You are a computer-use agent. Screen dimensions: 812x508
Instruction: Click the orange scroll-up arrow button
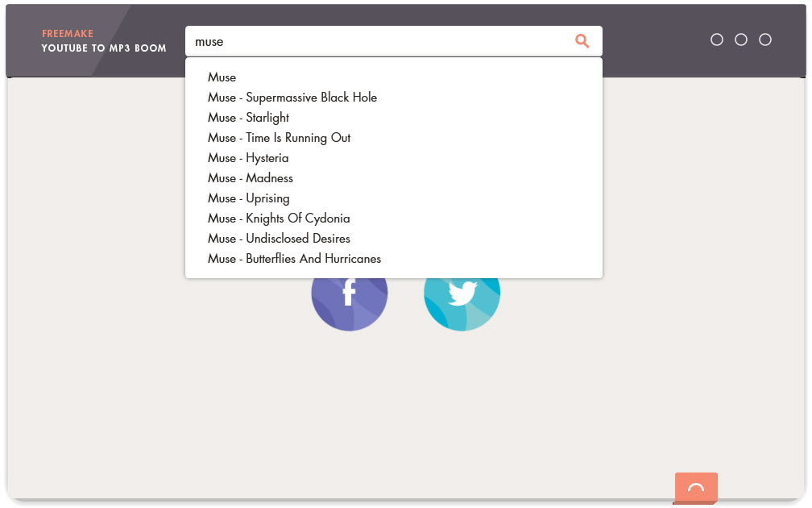click(x=696, y=488)
